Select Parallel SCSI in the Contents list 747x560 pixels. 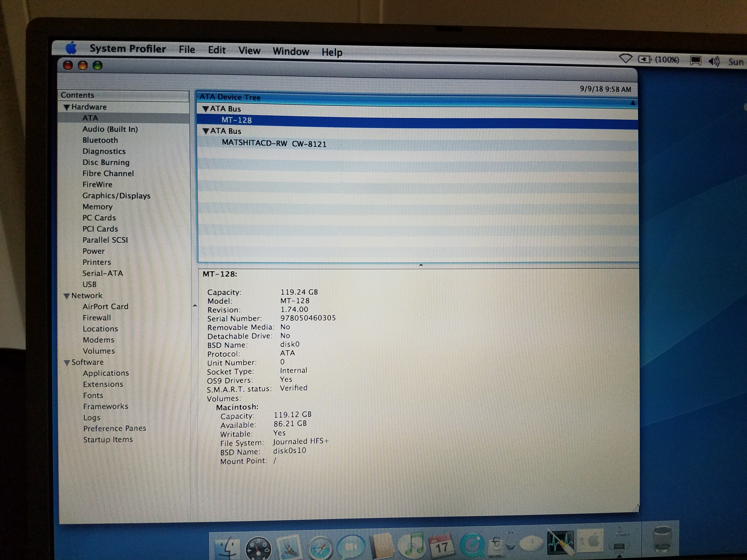(x=105, y=240)
